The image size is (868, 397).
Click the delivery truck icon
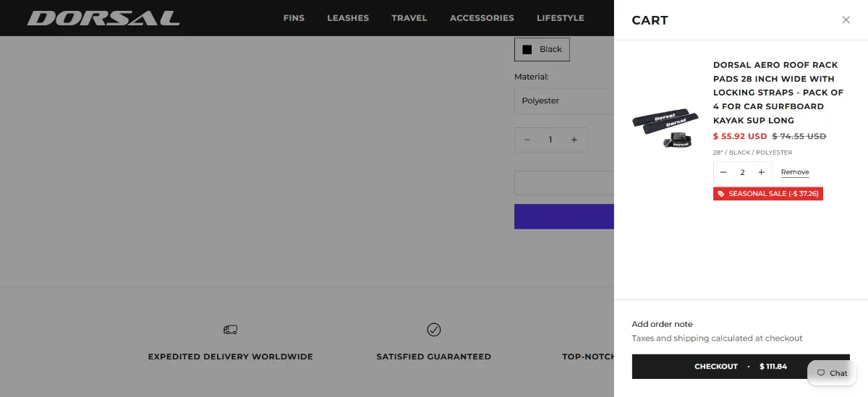click(x=230, y=330)
